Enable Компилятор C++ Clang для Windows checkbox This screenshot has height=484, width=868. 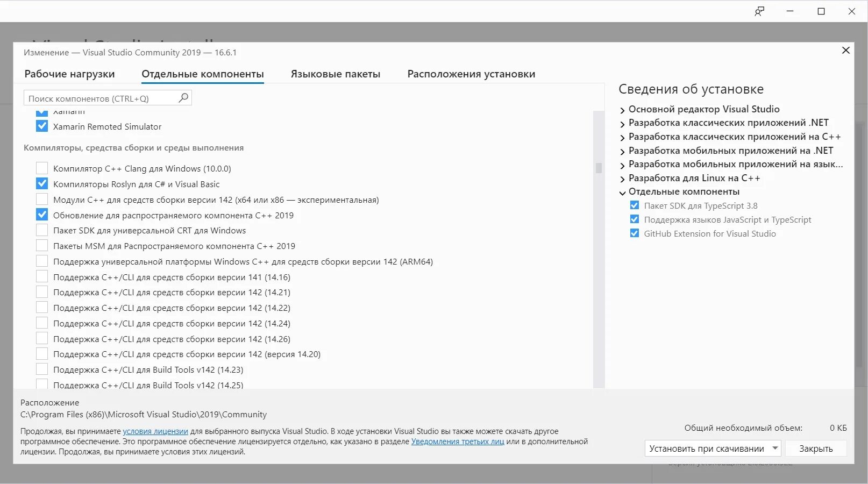(x=42, y=168)
